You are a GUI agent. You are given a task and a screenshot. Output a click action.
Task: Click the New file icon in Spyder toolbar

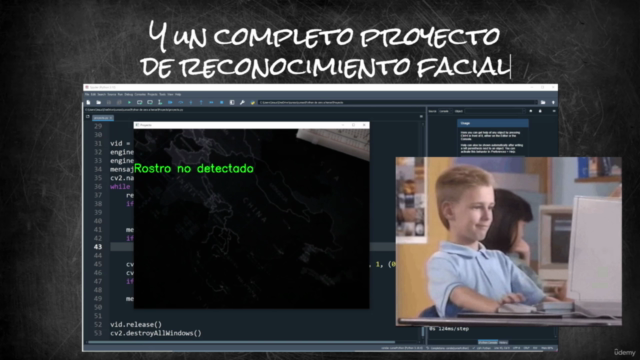(88, 102)
